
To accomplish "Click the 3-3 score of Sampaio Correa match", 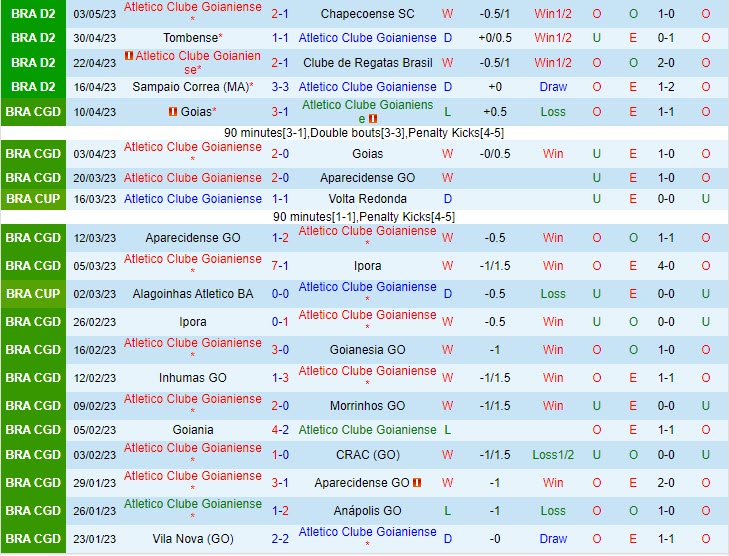I will click(x=280, y=87).
